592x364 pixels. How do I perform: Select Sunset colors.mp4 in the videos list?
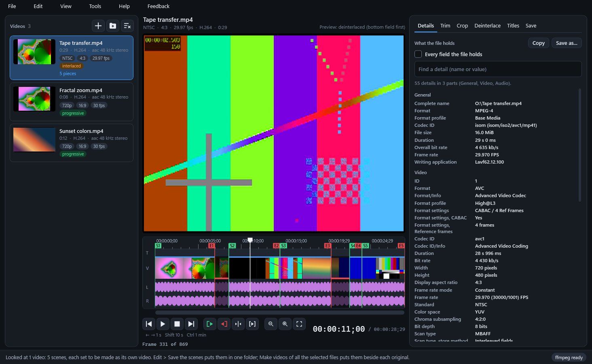click(72, 143)
